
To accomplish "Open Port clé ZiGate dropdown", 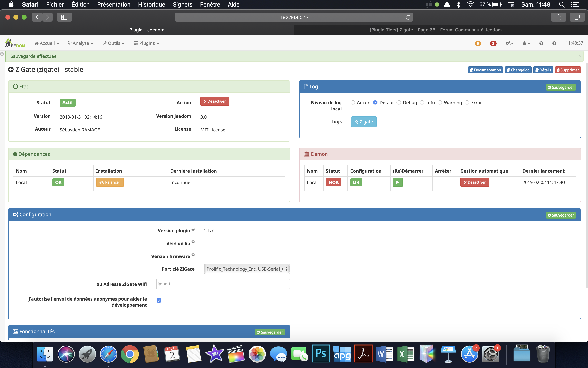I will click(x=247, y=269).
